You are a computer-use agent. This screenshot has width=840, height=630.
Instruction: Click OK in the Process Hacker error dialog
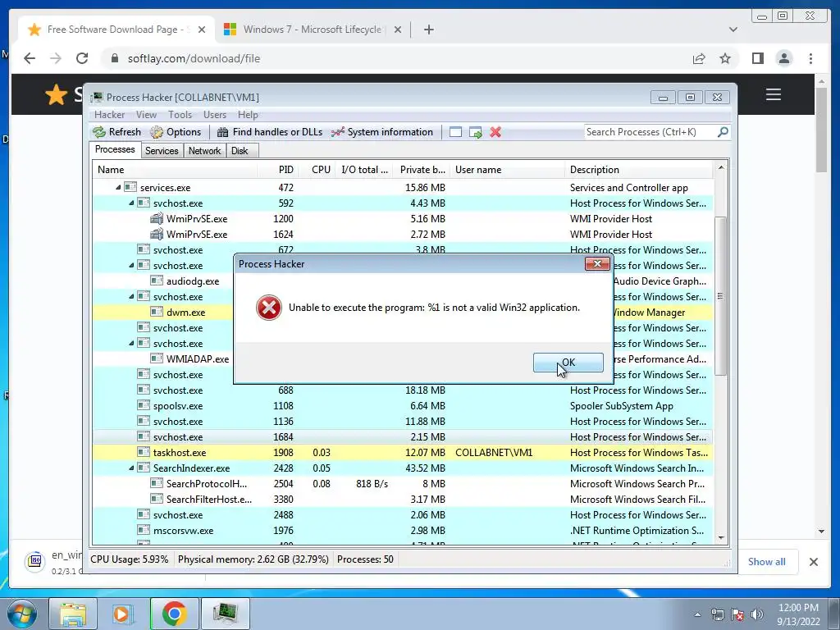[568, 363]
